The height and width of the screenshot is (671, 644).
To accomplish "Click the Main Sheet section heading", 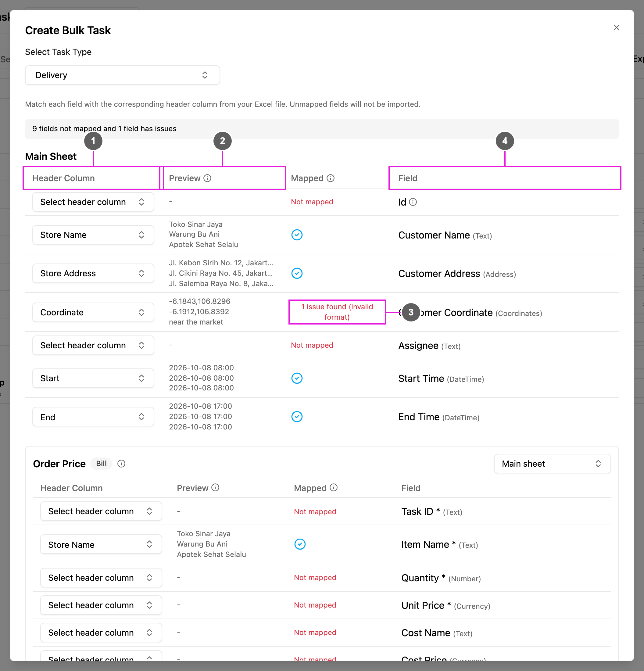I will (51, 156).
